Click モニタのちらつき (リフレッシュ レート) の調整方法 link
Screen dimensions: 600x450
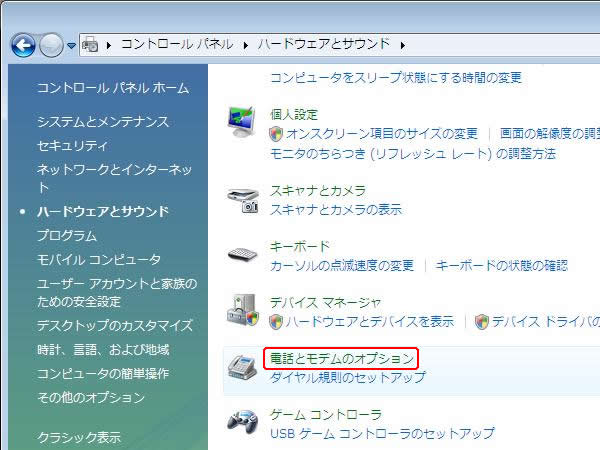click(412, 154)
